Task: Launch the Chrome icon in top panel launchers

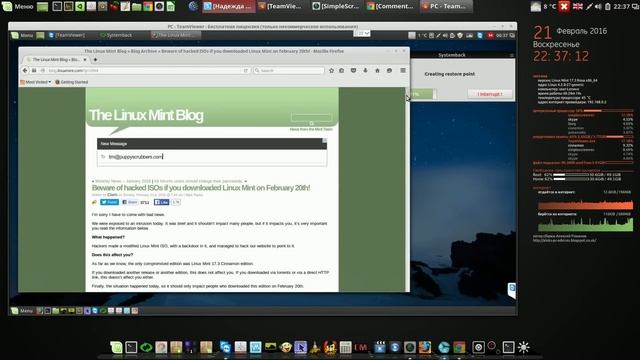Action: (x=148, y=6)
